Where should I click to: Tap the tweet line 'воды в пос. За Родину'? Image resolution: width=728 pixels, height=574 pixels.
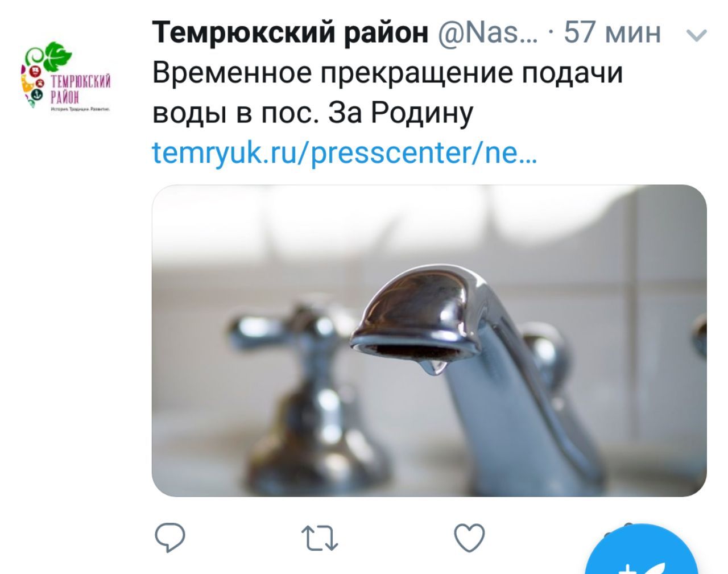(313, 113)
